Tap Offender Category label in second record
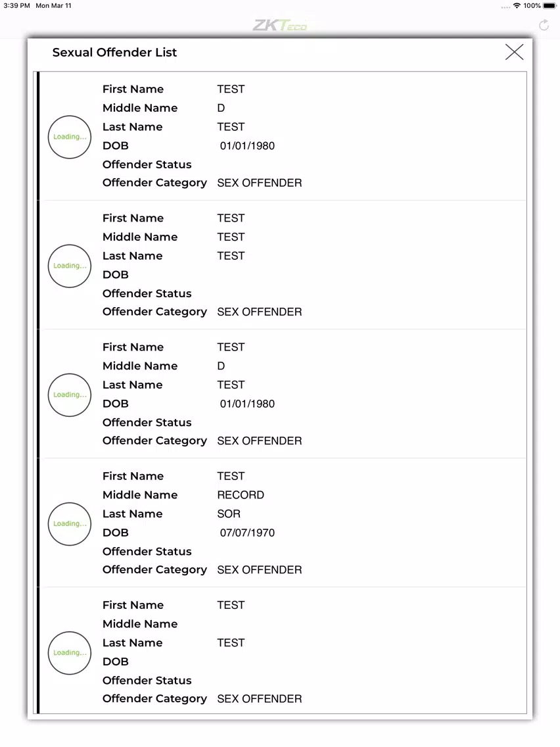 point(154,312)
